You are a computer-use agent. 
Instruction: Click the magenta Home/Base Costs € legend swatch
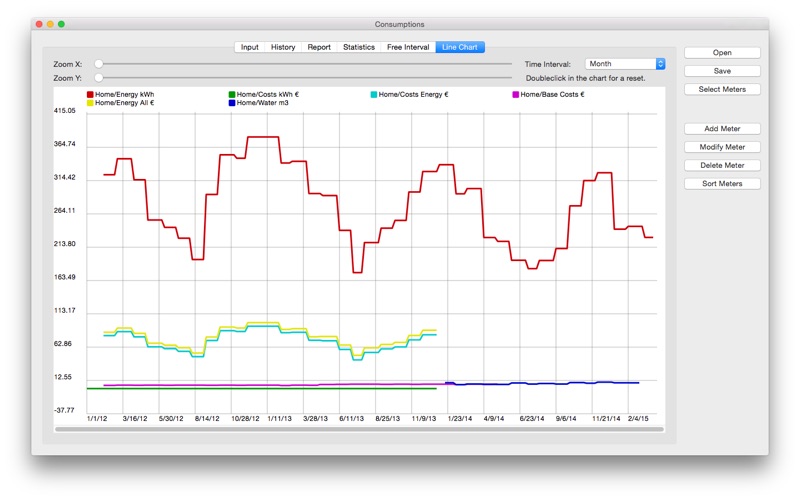coord(515,94)
